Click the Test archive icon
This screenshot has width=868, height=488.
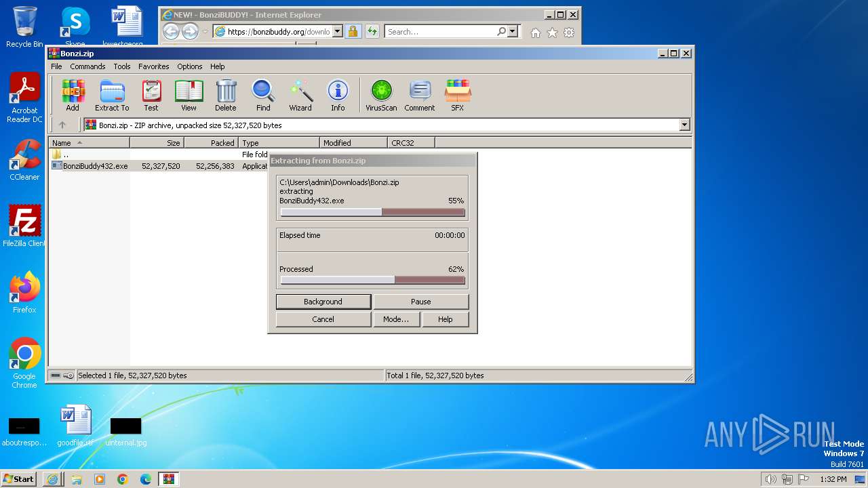[151, 96]
